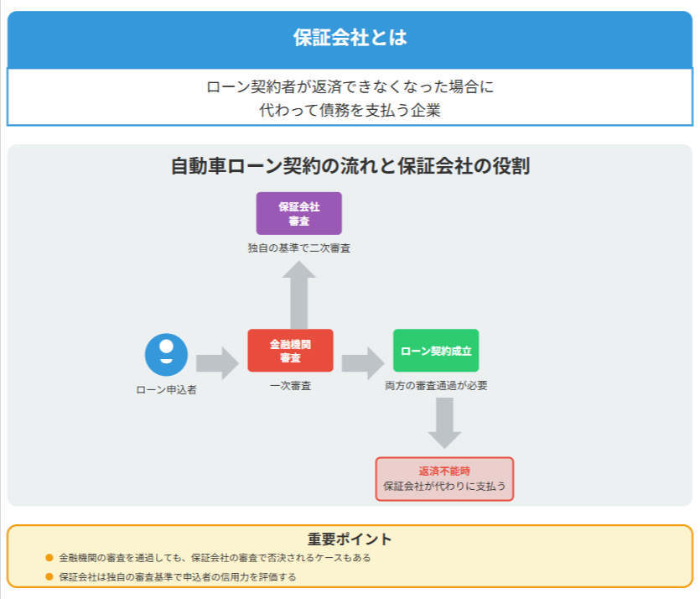Click the purple 保証会社審査 box
The height and width of the screenshot is (599, 700).
click(x=298, y=214)
